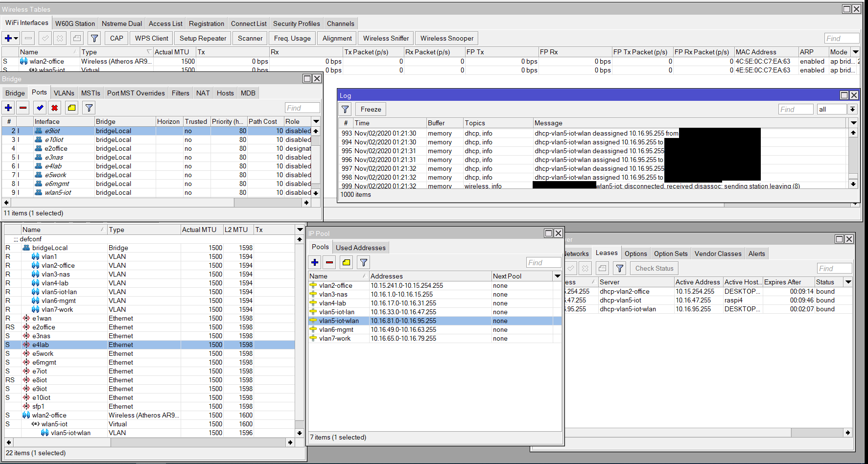Click the vlan5-iot-wlan pool icon in IP Pool

313,321
